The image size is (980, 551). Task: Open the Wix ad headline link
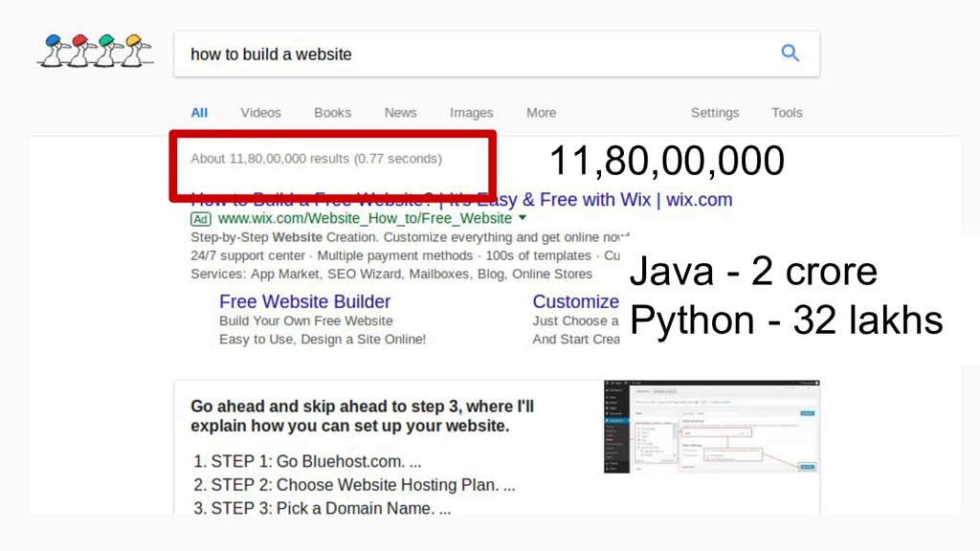(461, 200)
